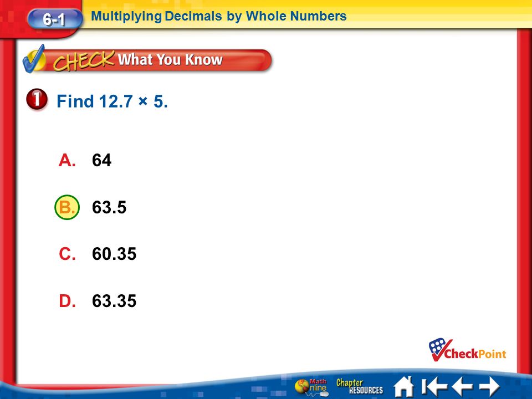Click the answer value 63.35
This screenshot has height=399, width=532.
[114, 301]
